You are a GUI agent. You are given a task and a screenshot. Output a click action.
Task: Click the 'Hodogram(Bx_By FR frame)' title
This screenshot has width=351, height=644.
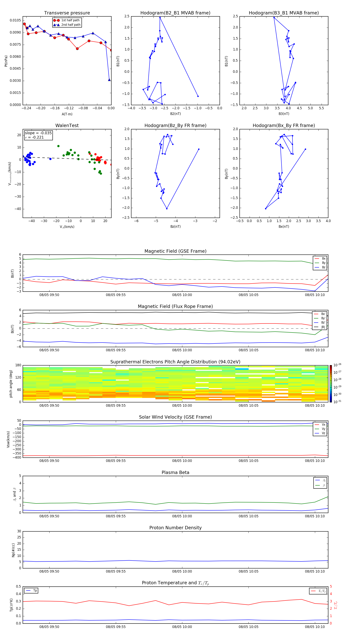[x=284, y=125]
